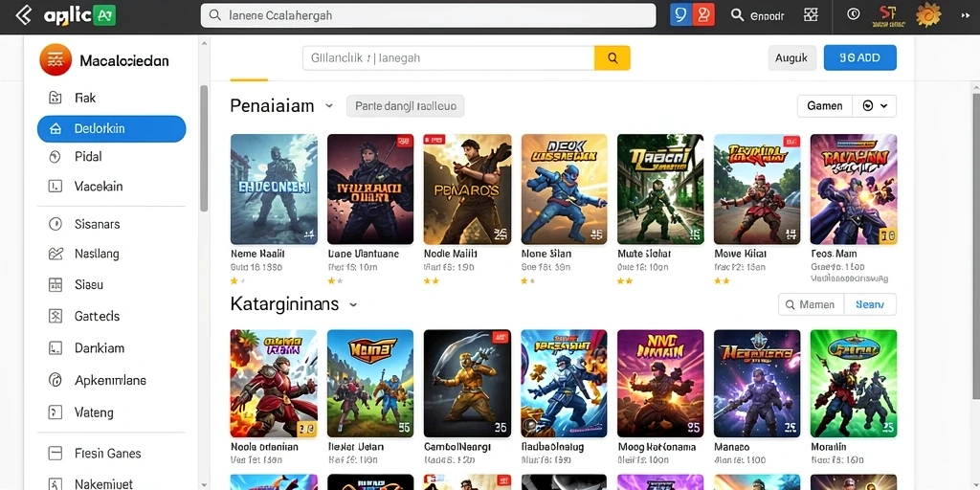Open the Neme Naaiil game thumbnail
Viewport: 980px width, 490px height.
[x=274, y=189]
